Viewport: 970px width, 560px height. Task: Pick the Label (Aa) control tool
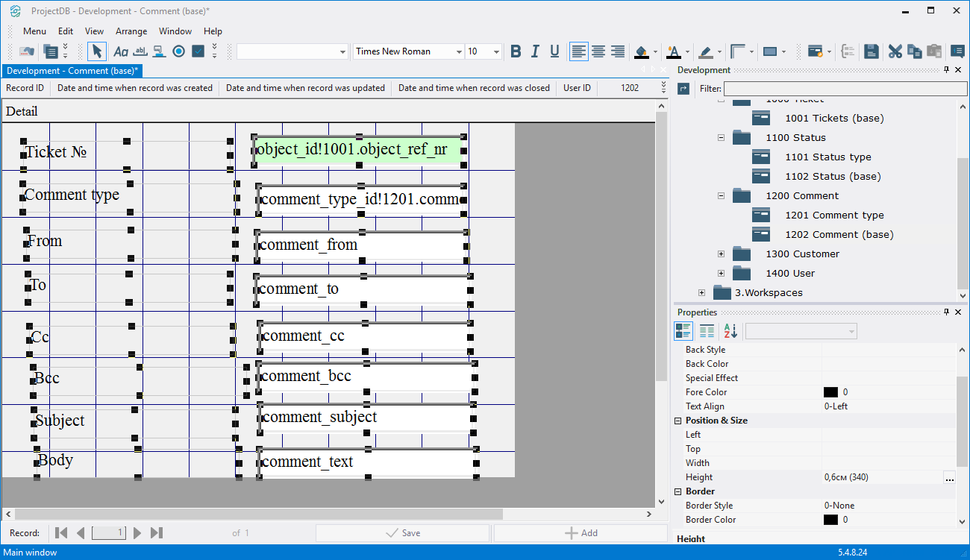120,51
